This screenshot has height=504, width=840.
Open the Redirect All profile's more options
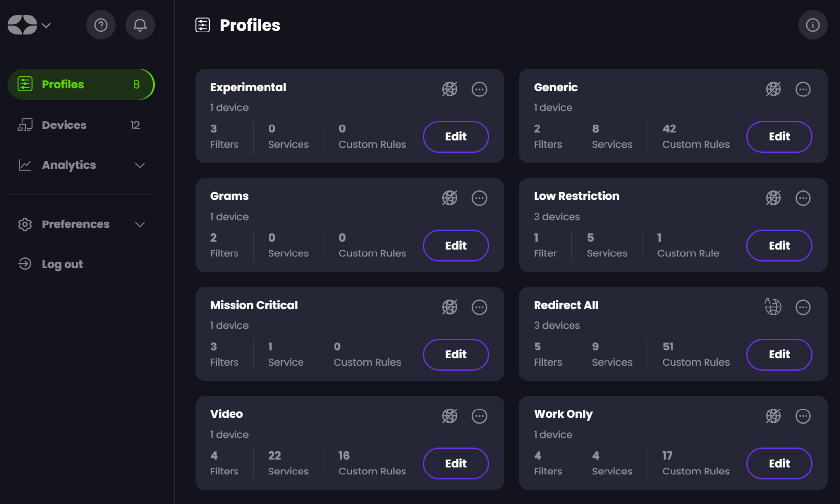(x=803, y=307)
